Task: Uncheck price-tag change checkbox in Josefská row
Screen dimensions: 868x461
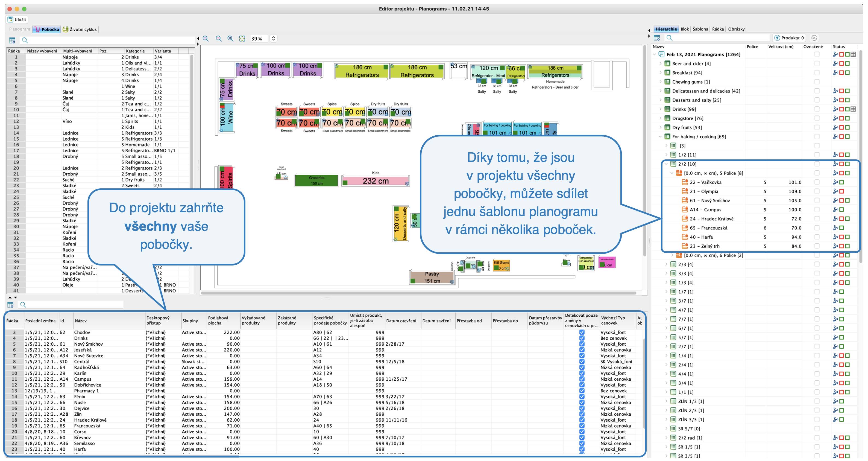Action: pos(582,350)
